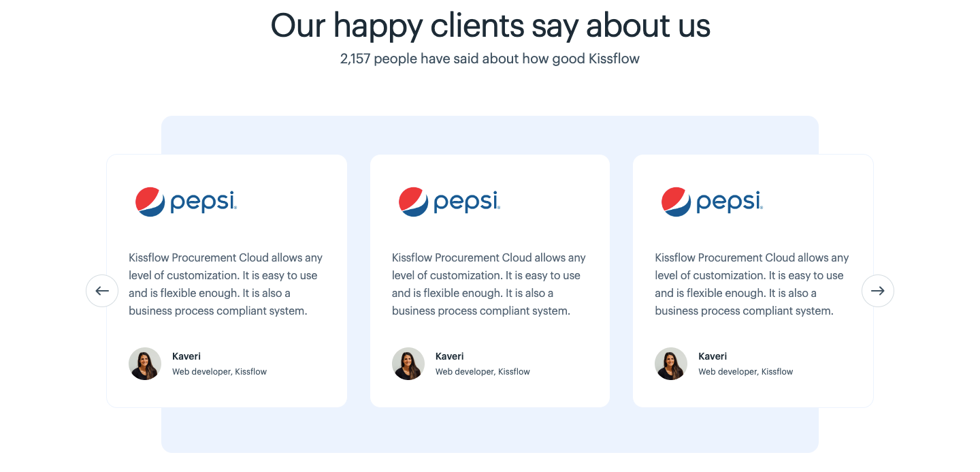Click the testimonial quote text in the middle card

(489, 285)
